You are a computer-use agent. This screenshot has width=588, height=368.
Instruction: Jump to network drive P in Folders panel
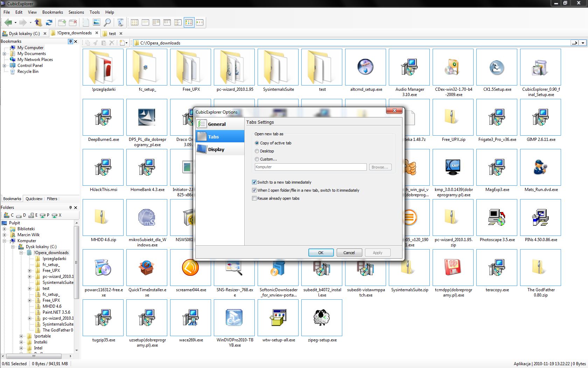point(45,215)
